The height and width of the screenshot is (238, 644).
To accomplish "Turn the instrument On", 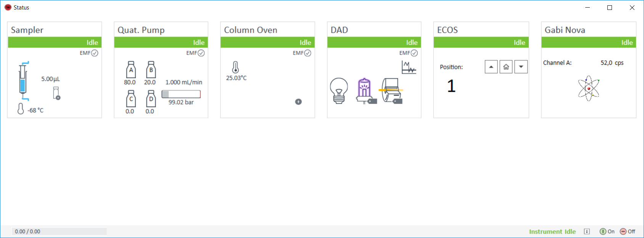I will click(607, 232).
